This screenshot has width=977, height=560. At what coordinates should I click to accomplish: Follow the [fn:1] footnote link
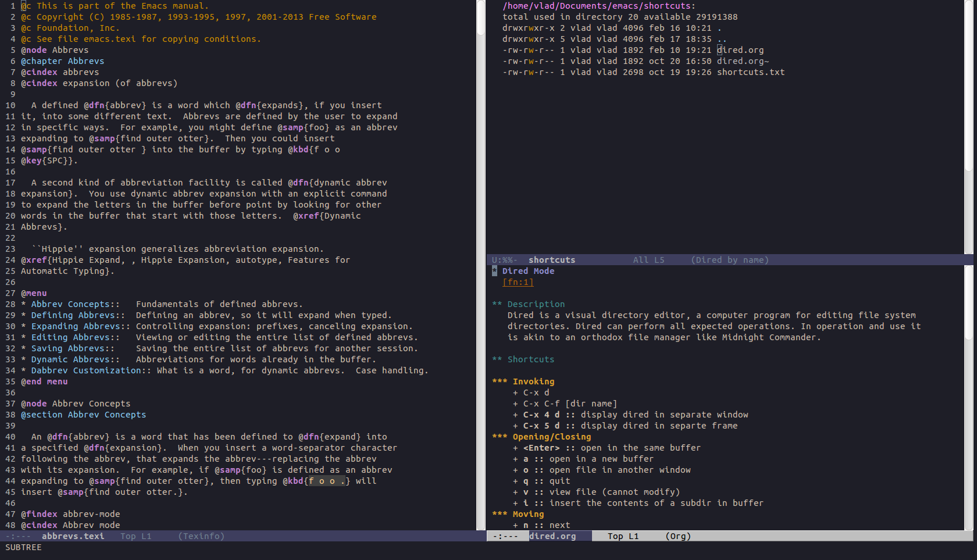pos(518,282)
